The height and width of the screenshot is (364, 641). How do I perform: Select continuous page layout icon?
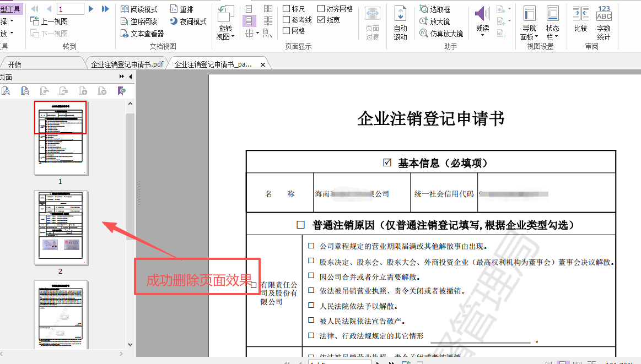249,21
